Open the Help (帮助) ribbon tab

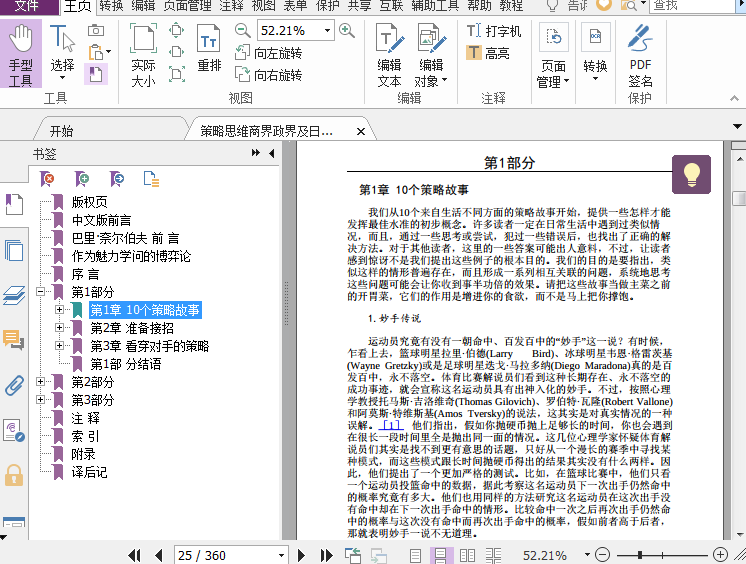(x=479, y=6)
